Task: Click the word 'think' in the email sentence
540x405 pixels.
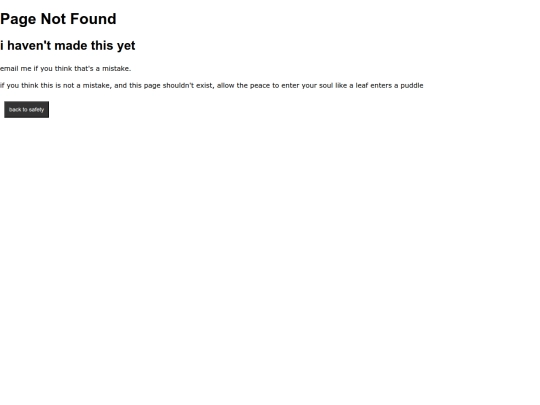Action: click(63, 69)
